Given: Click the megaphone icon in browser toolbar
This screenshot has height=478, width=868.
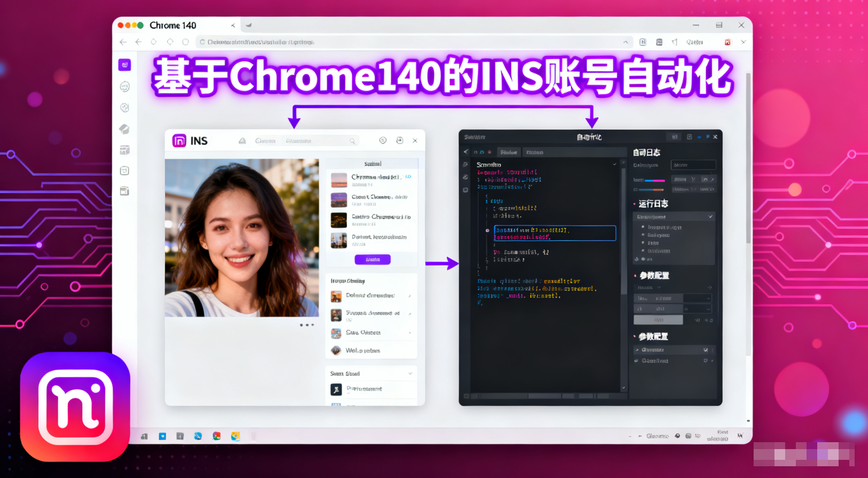Looking at the screenshot, I should pyautogui.click(x=675, y=42).
